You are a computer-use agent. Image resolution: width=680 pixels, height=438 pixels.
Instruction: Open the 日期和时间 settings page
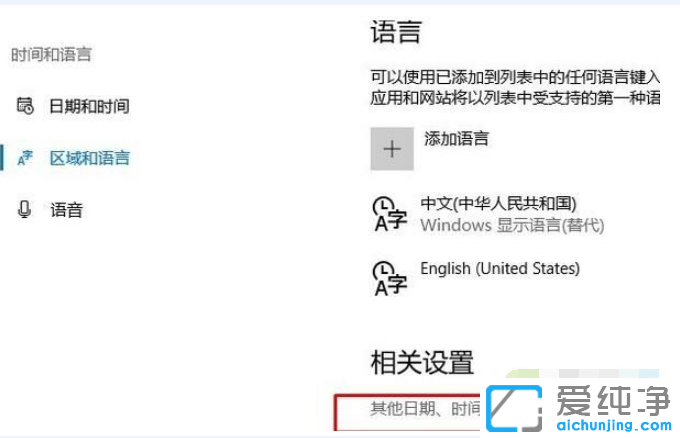89,105
